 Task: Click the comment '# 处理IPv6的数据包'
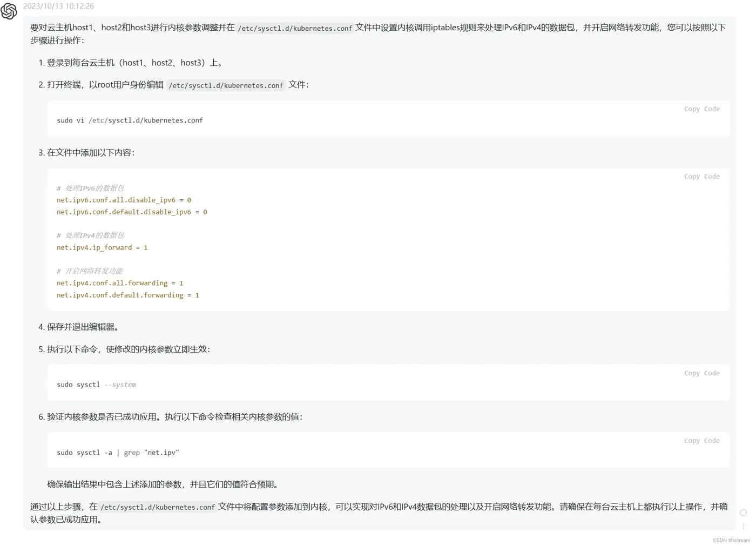pos(90,188)
